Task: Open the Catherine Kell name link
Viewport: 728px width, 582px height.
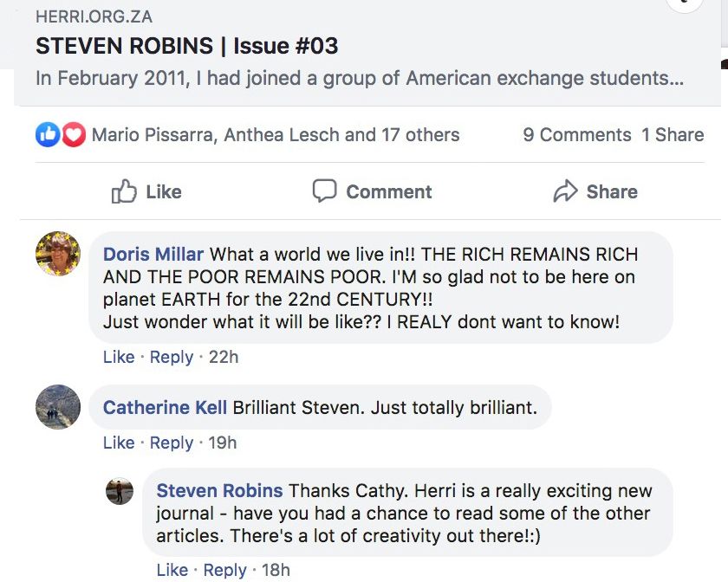Action: 165,408
